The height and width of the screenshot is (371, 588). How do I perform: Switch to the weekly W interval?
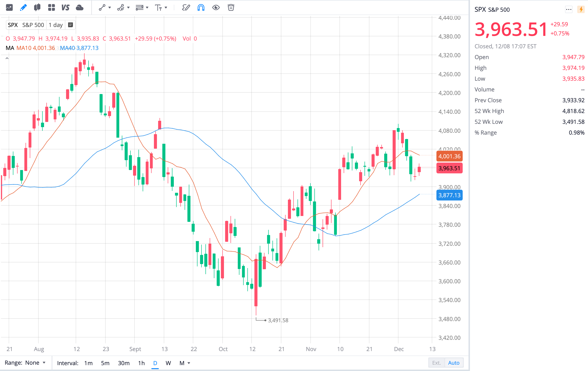point(168,363)
